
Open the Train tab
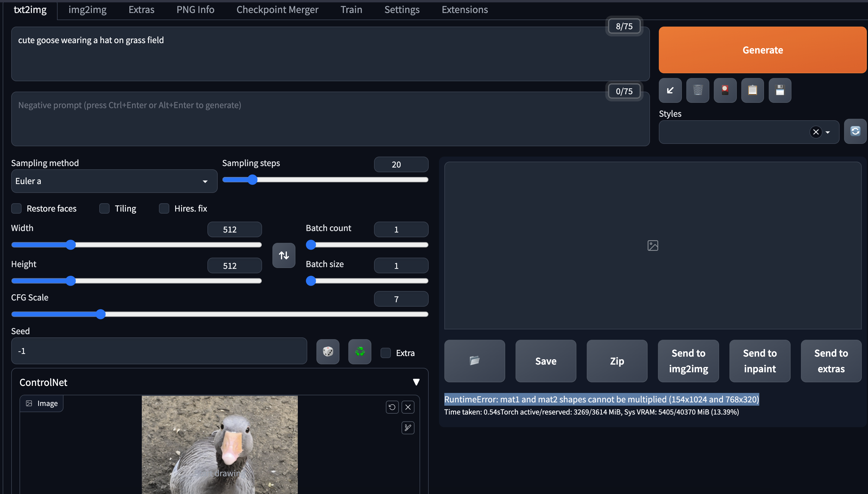351,9
